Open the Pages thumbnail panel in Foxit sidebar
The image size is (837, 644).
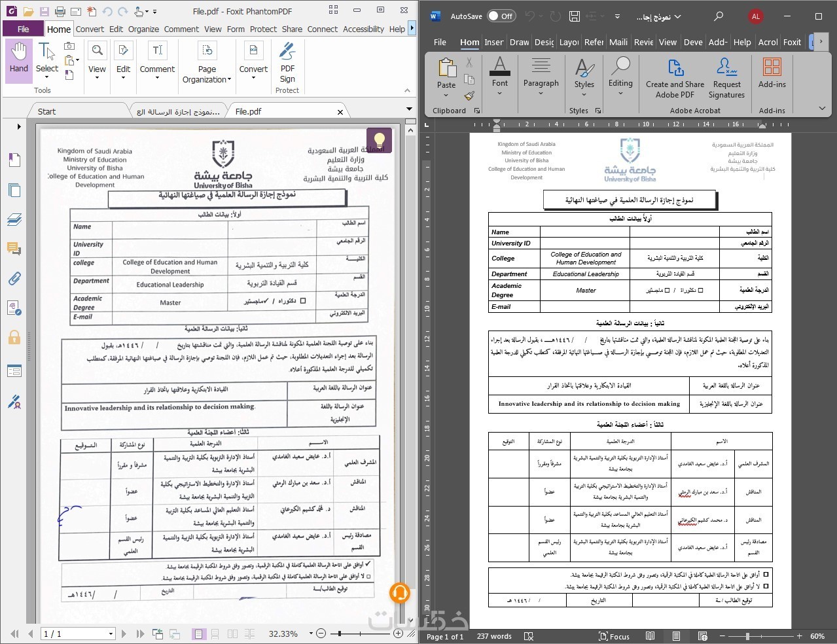(14, 190)
